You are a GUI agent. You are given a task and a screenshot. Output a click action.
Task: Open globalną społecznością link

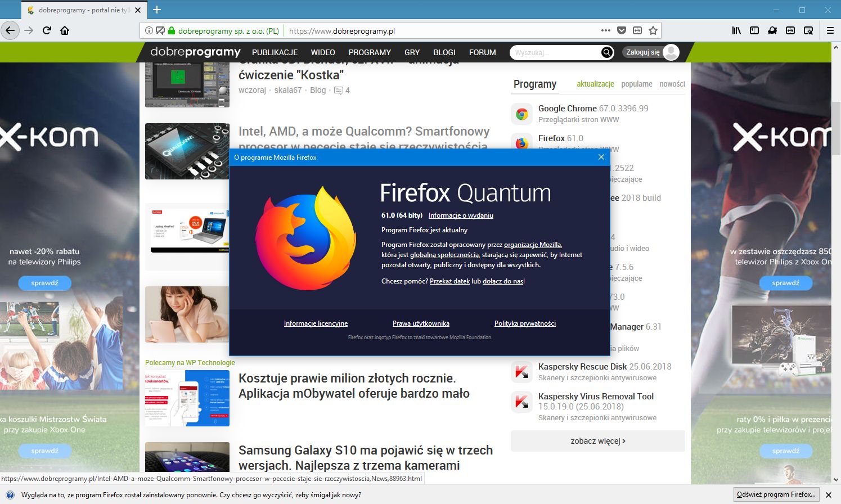tap(444, 255)
